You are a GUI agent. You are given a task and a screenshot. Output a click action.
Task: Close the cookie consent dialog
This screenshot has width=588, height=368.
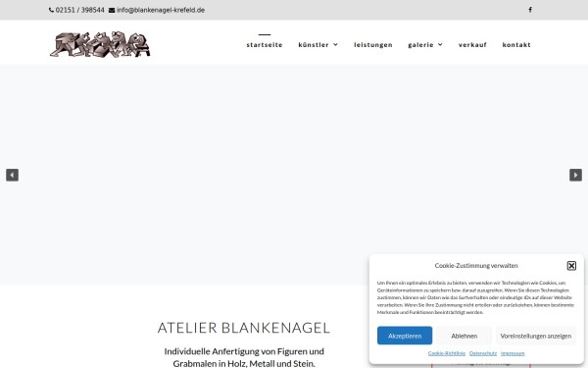(571, 266)
